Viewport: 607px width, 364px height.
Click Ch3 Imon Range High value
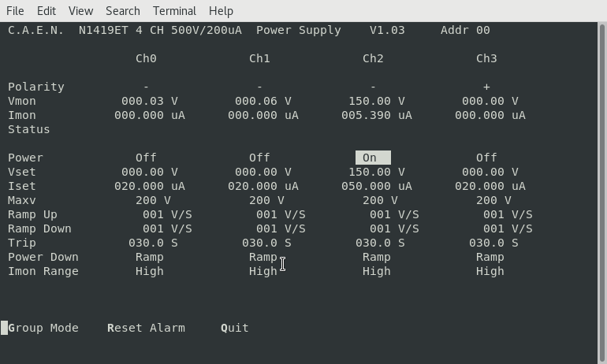coord(490,272)
